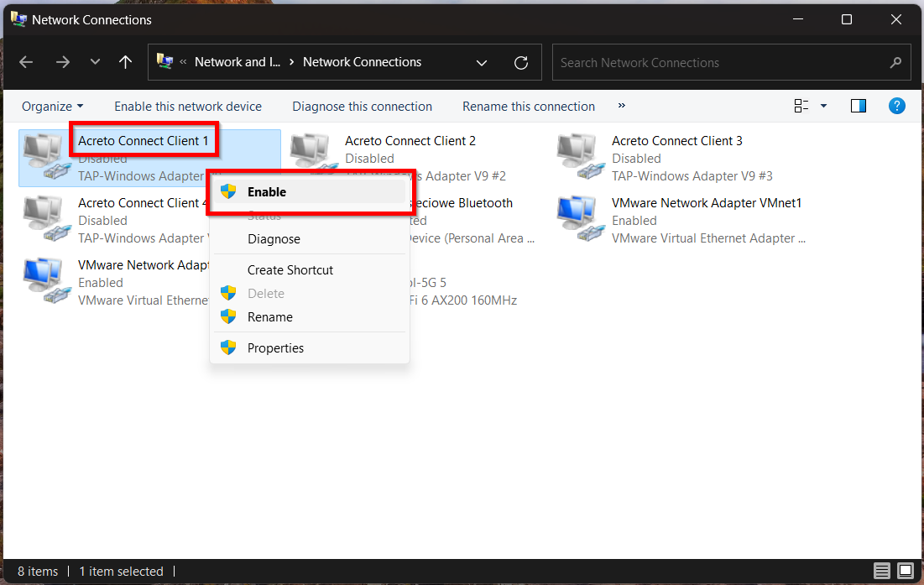924x585 pixels.
Task: Click 'VMware Network Adapter VMnet1' name
Action: [x=707, y=203]
